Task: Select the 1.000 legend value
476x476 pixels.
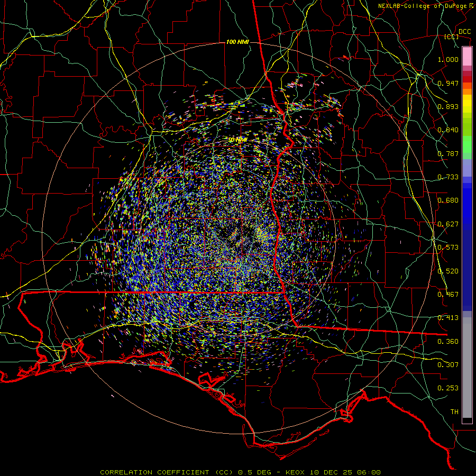Action: pos(448,59)
